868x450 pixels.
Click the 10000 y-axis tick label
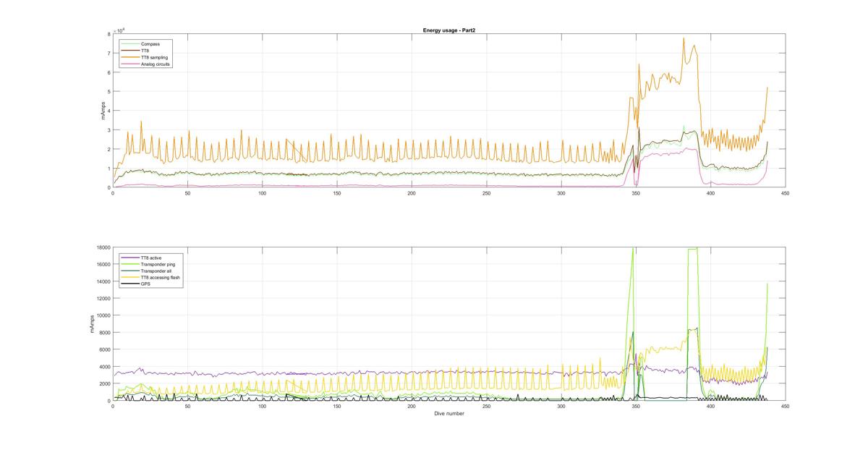103,315
